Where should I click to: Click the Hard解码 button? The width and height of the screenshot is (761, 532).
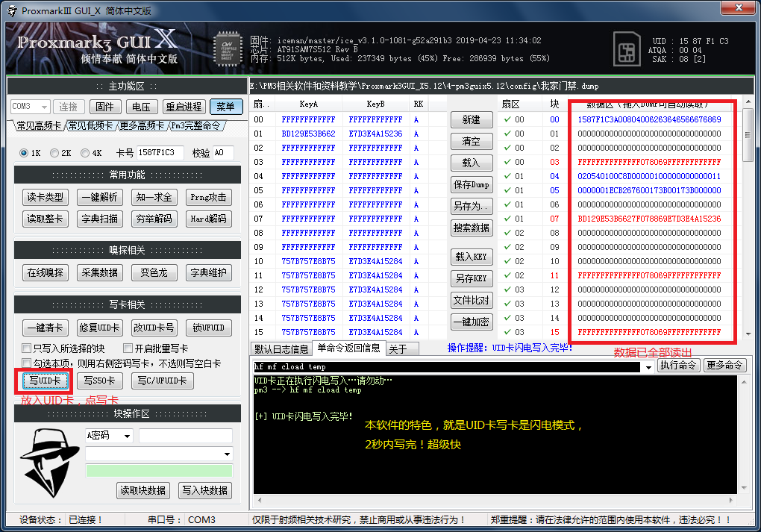coord(208,219)
